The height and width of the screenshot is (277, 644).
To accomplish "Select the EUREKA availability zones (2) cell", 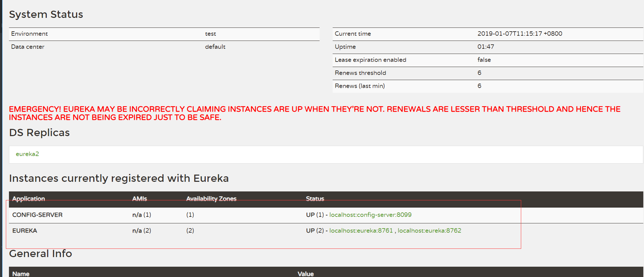I will pos(190,231).
